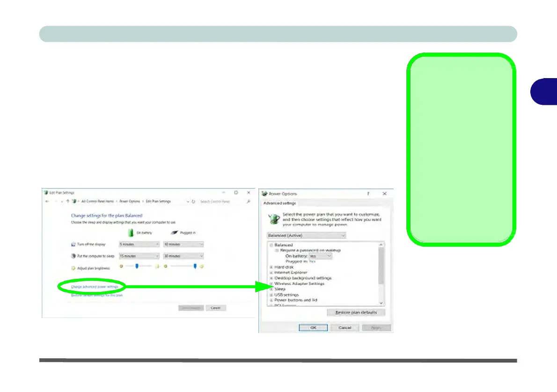Click Restore default settings for this plan link
This screenshot has width=557, height=392.
click(96, 295)
